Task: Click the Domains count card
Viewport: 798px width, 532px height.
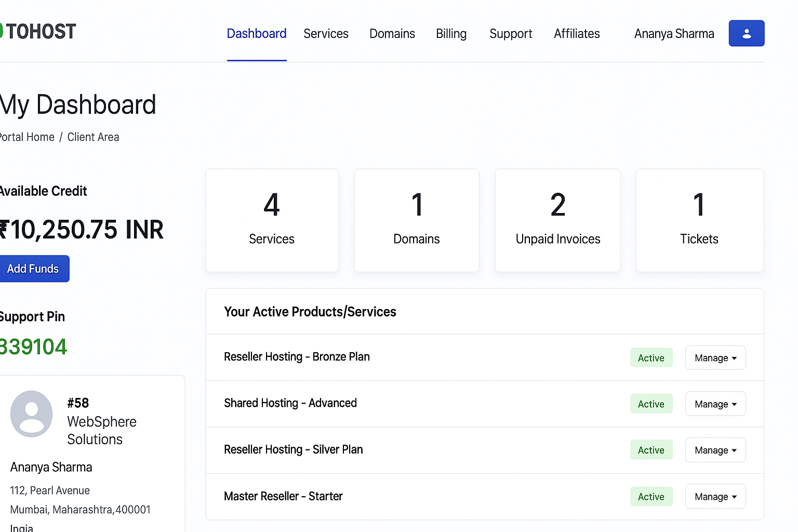Action: (x=416, y=220)
